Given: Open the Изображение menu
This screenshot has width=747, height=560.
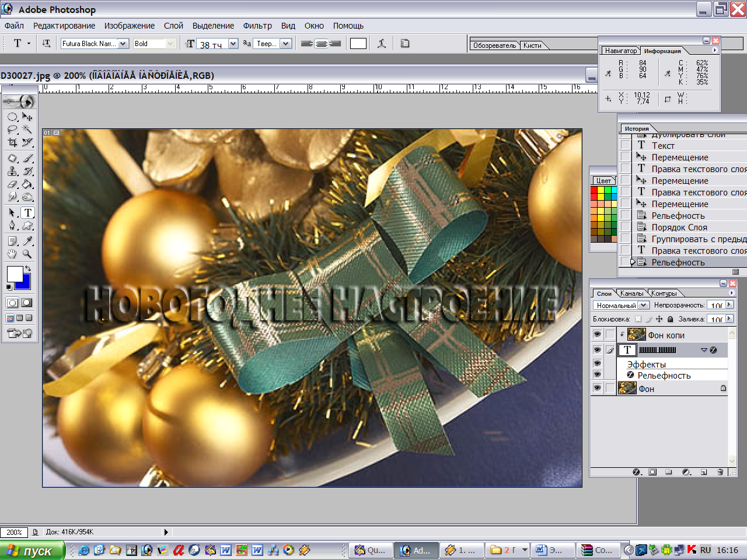Looking at the screenshot, I should click(x=130, y=26).
